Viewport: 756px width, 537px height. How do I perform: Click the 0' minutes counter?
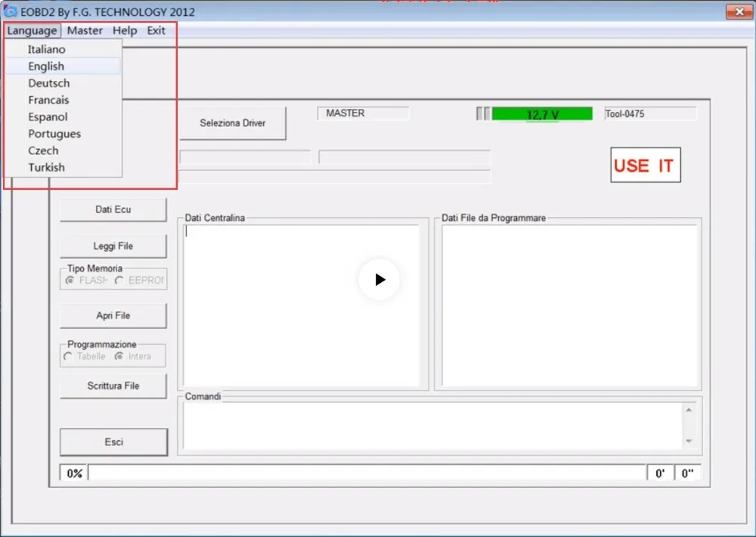coord(660,473)
